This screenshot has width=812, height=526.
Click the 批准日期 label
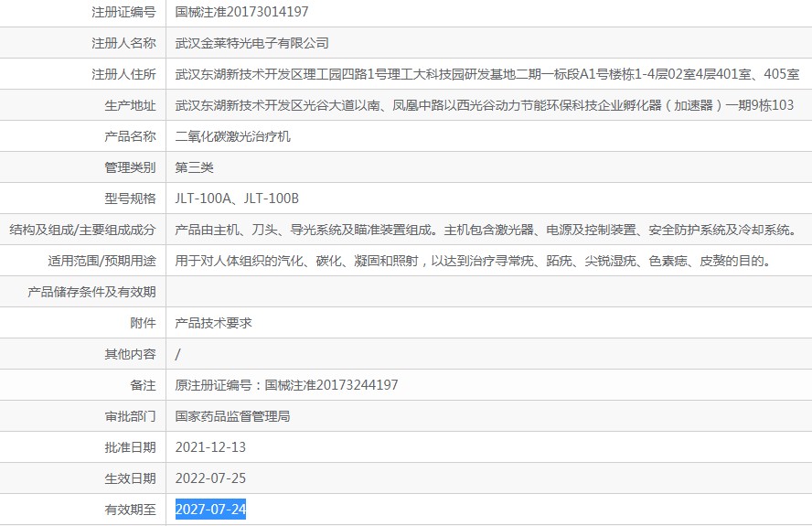pos(130,447)
